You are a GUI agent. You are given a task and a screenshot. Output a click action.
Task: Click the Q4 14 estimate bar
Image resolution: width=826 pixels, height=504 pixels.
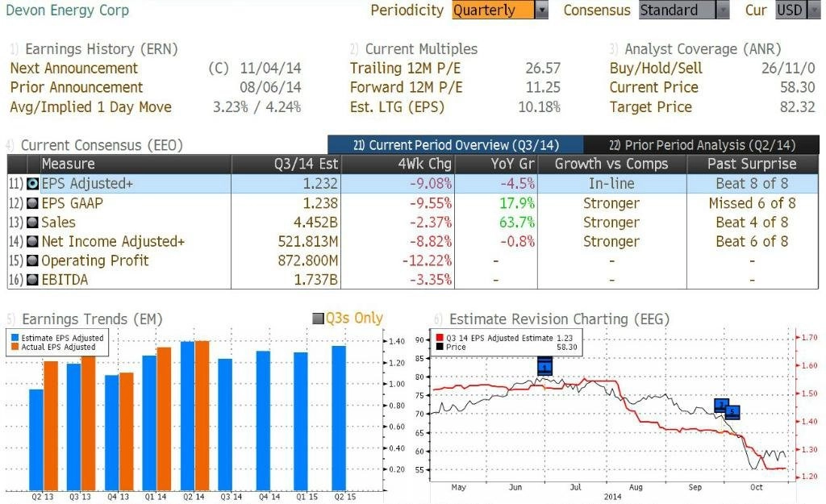click(x=263, y=421)
